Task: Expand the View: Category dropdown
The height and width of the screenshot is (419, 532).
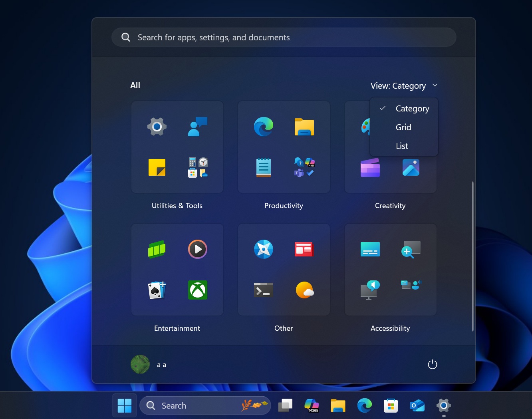Action: [x=404, y=85]
